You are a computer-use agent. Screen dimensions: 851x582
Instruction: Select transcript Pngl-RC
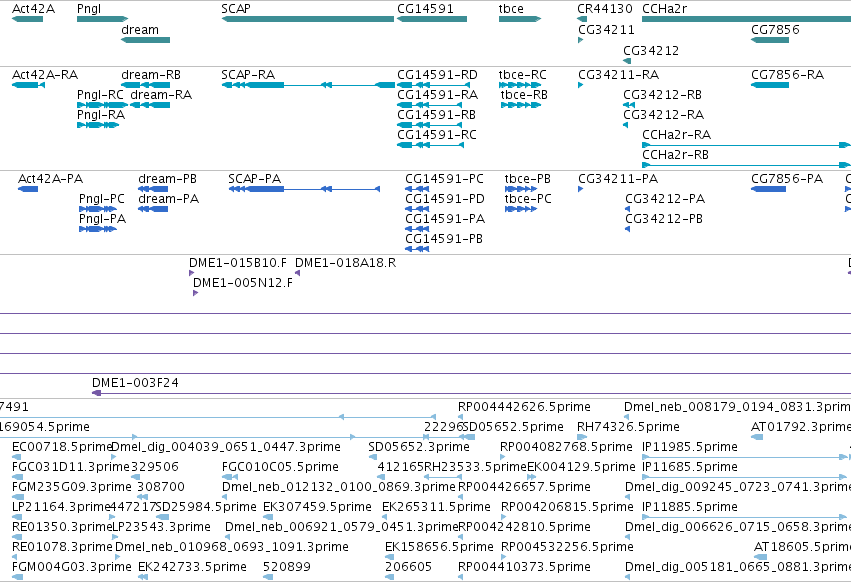103,105
